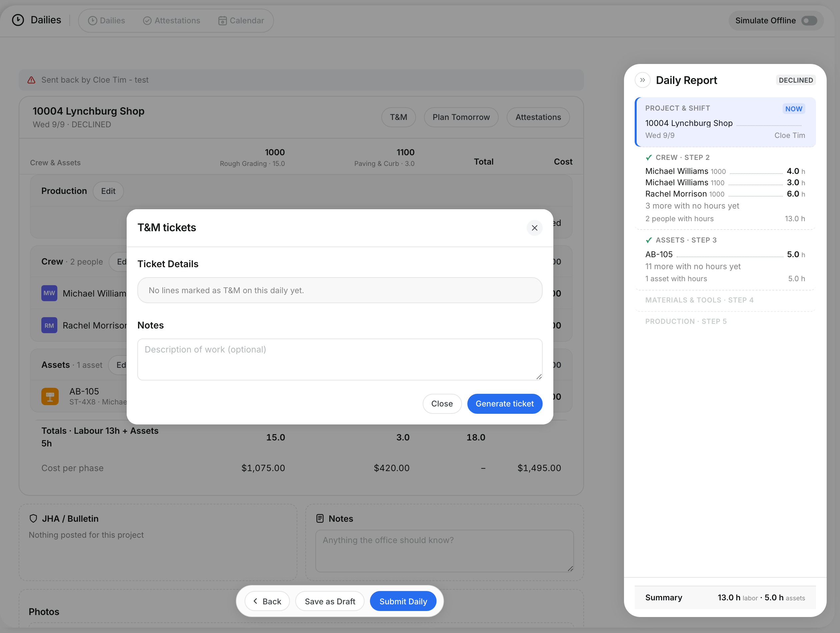Click the AB-105 hours row in Daily Report

click(725, 254)
